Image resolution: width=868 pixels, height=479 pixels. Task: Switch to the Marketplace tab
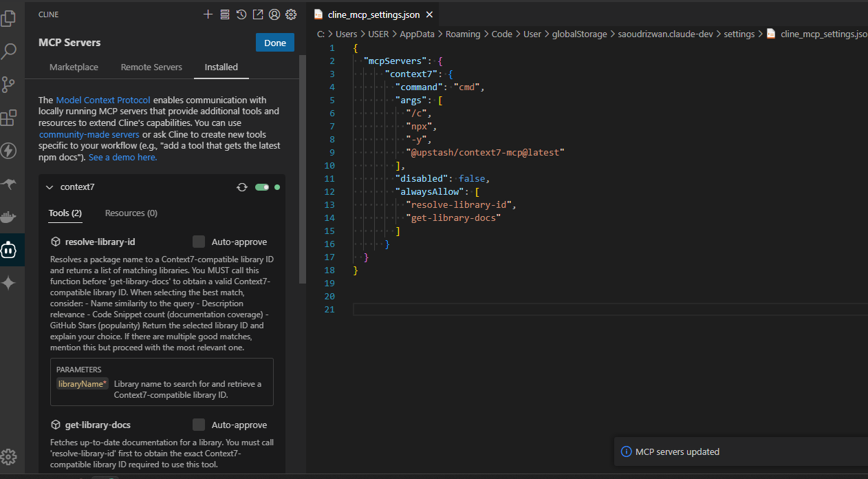(74, 67)
